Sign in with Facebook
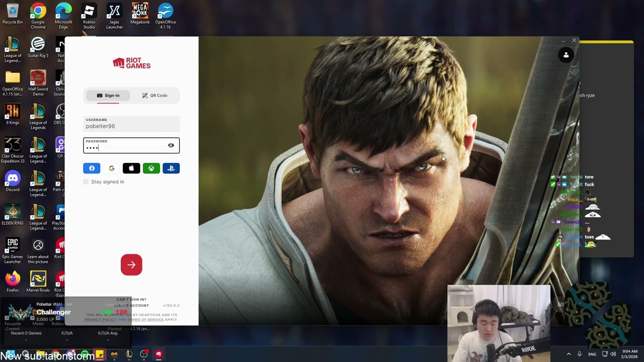Image resolution: width=644 pixels, height=362 pixels. 92,168
